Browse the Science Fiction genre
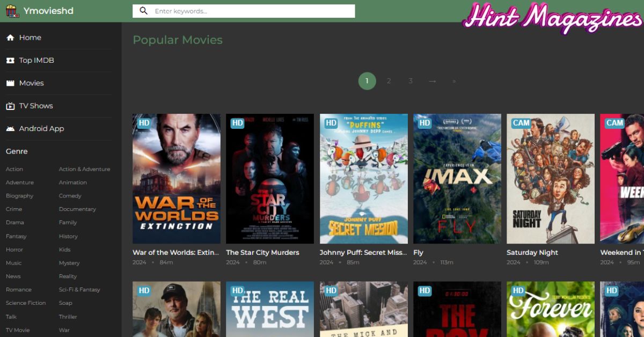 26,303
